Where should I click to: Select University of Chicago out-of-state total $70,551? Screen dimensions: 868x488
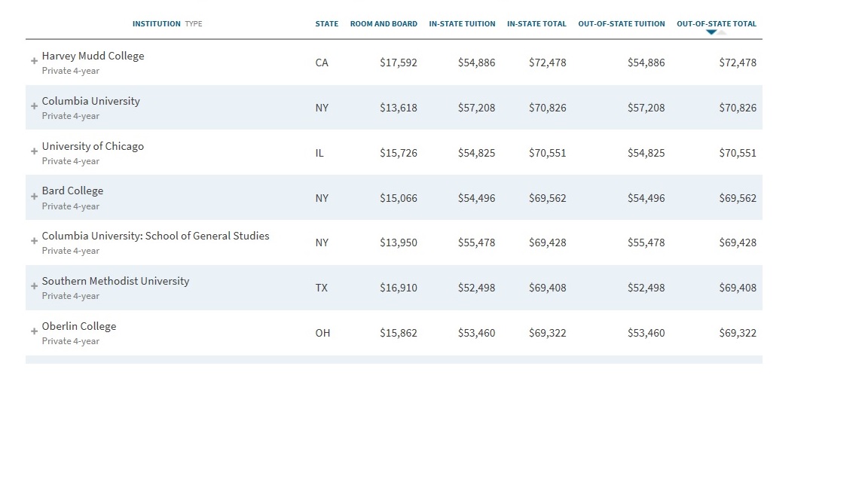tap(738, 153)
